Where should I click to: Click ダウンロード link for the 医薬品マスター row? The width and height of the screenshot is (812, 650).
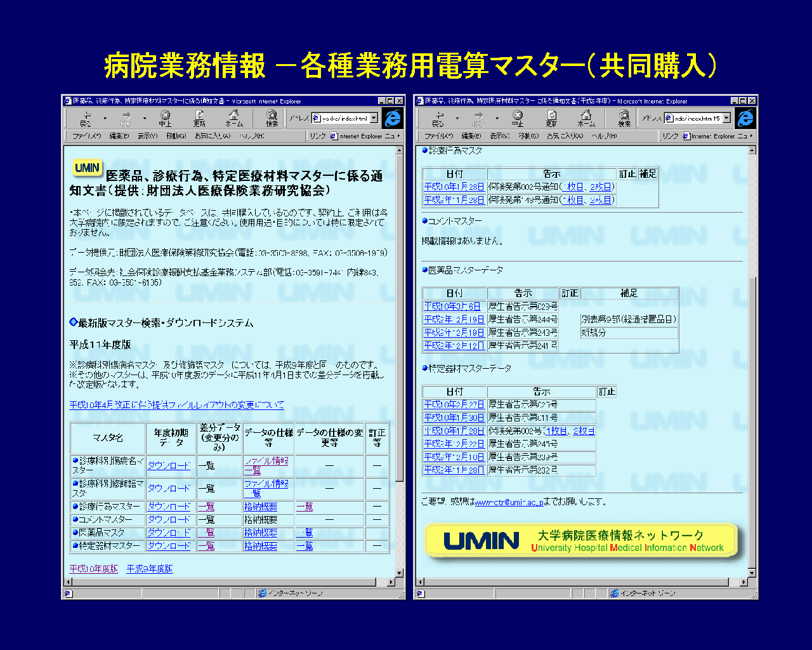point(169,533)
